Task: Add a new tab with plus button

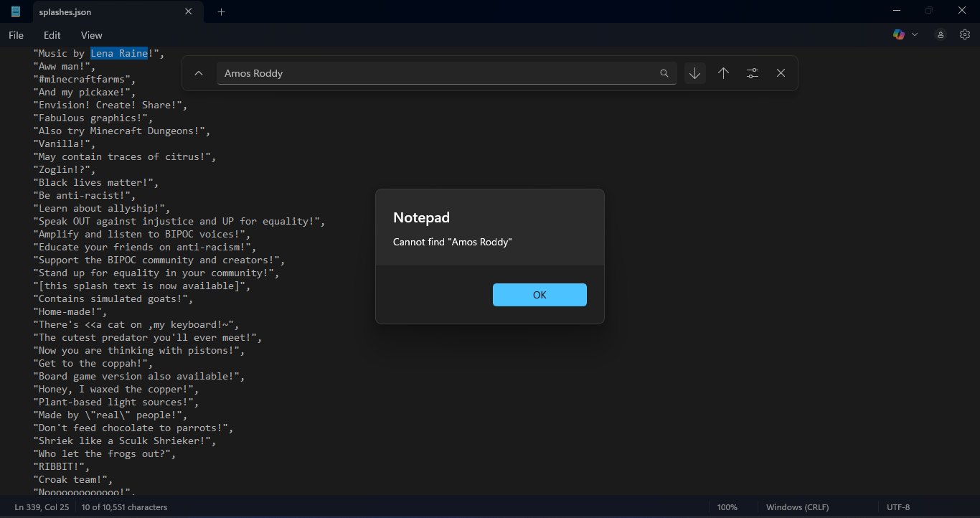Action: (221, 11)
